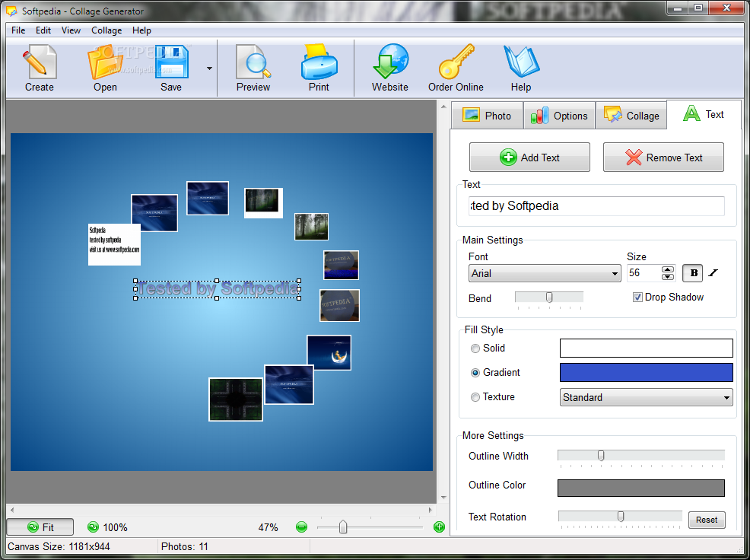Click the Print toolbar icon

(319, 68)
